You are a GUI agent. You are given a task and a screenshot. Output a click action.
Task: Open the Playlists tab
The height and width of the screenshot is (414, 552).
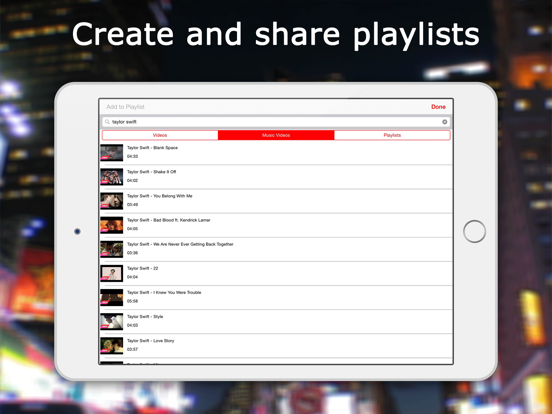coord(392,135)
